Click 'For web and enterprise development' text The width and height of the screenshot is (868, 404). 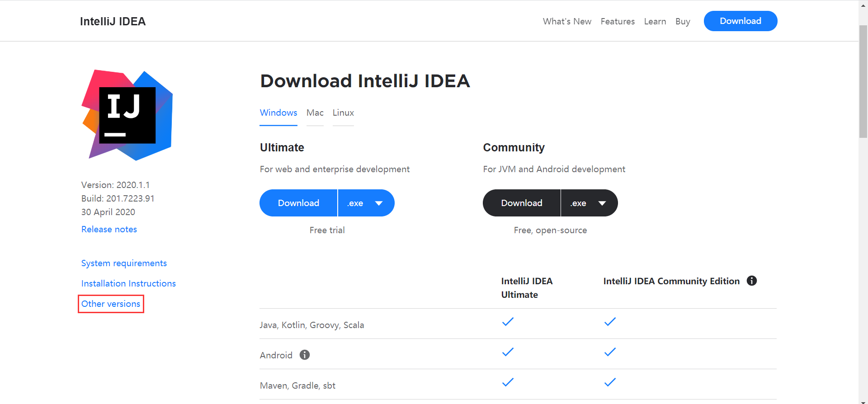[335, 169]
